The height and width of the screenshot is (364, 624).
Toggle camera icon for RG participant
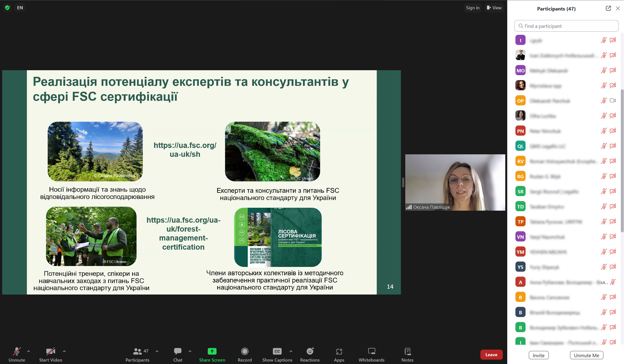[613, 176]
